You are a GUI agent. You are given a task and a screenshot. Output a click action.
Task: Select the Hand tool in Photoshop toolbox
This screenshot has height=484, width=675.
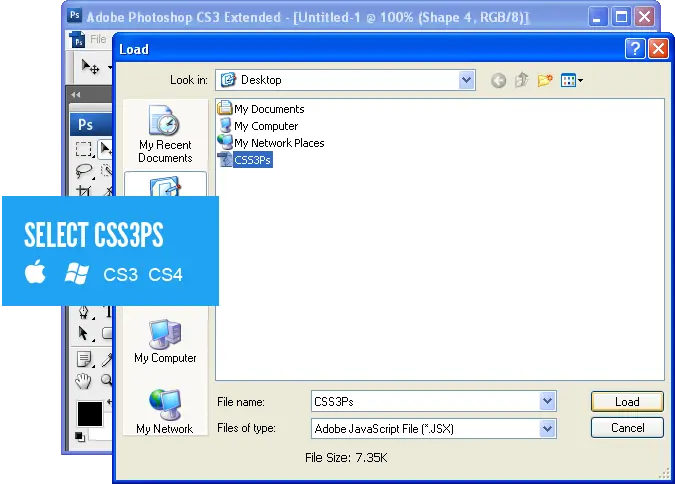click(x=84, y=381)
